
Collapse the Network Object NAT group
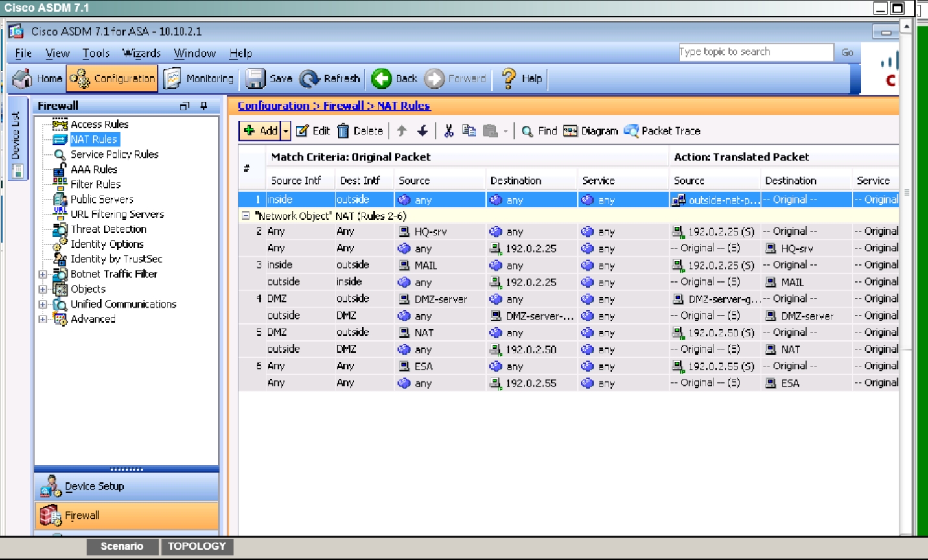(246, 216)
